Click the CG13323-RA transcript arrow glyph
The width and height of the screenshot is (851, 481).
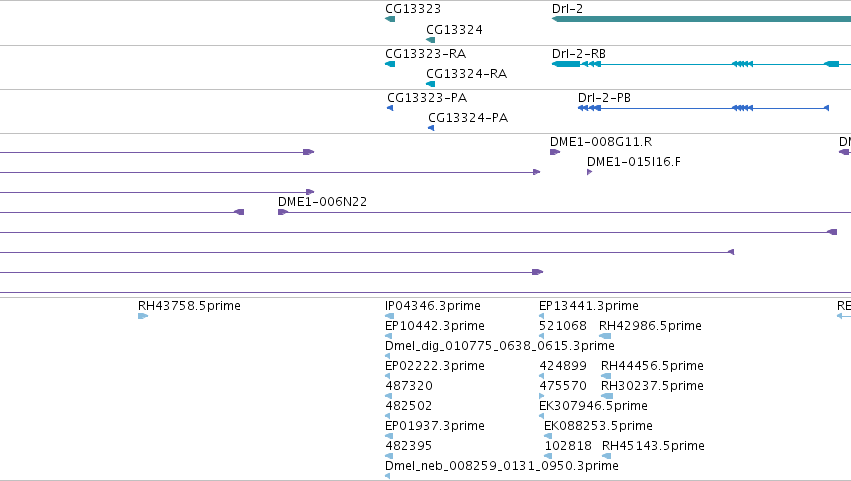[390, 64]
